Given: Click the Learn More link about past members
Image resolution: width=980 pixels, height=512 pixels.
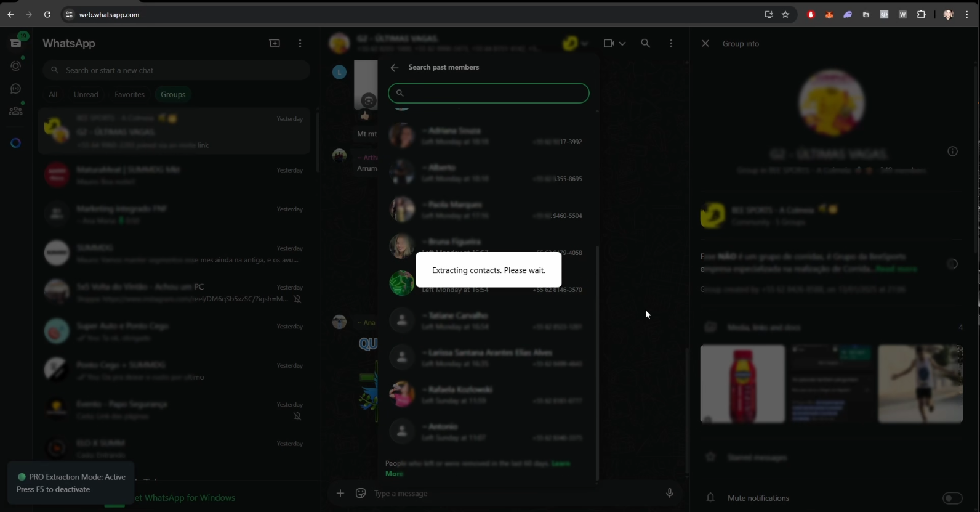Looking at the screenshot, I should coord(561,463).
